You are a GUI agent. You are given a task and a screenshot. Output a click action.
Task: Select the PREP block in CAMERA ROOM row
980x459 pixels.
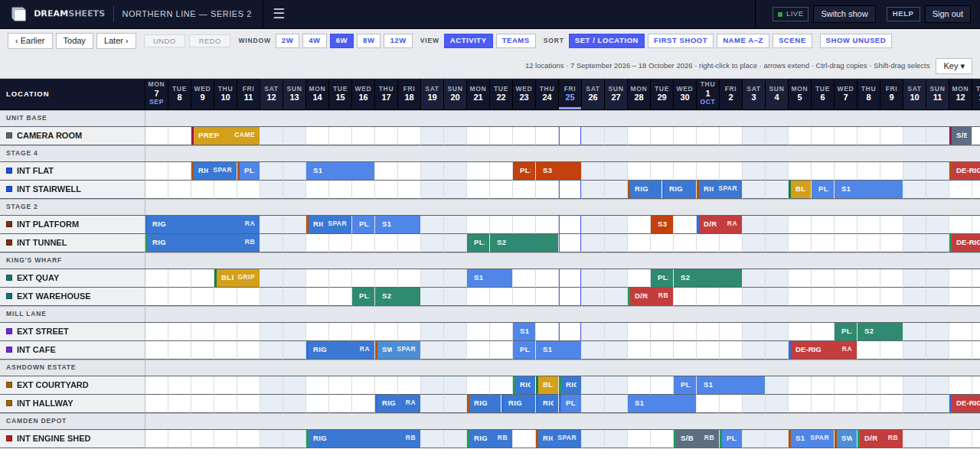[226, 135]
